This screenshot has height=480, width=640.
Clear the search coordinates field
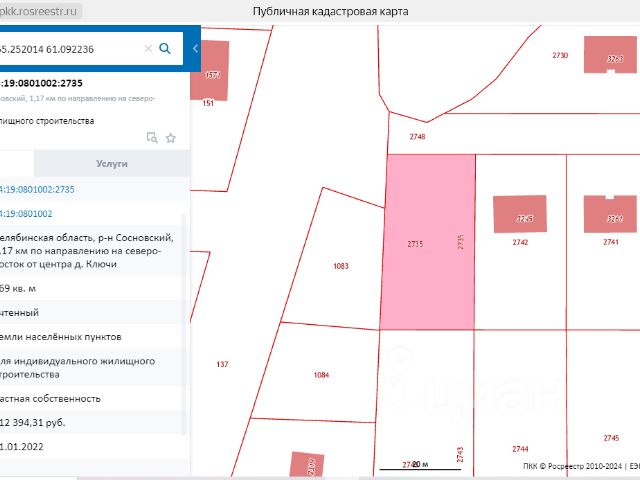148,49
